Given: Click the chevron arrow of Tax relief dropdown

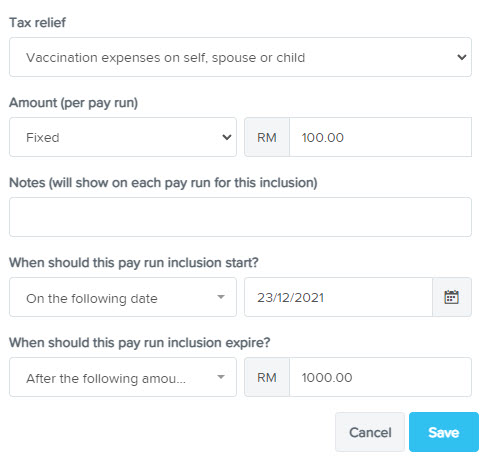Looking at the screenshot, I should click(462, 57).
